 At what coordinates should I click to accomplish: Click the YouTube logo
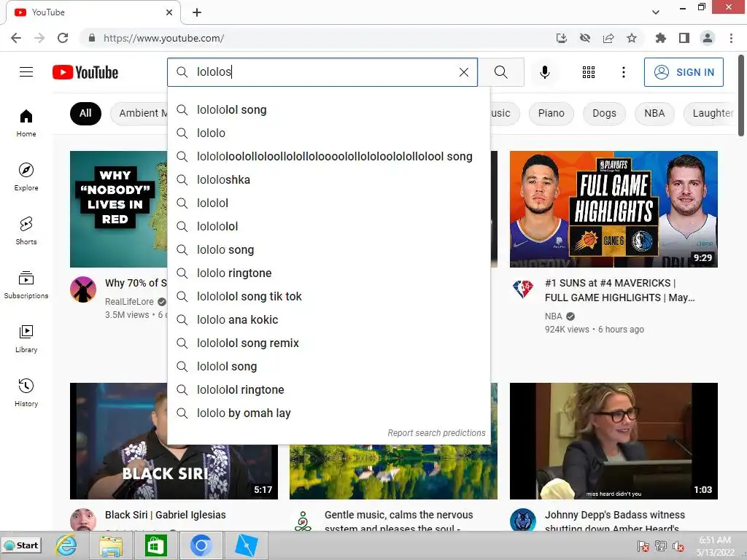pos(85,72)
